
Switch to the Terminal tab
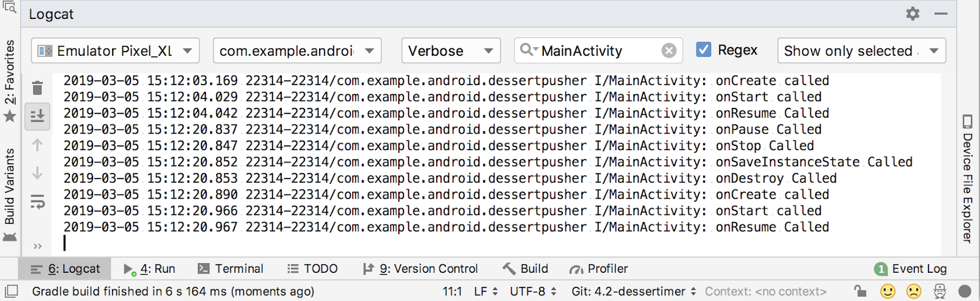(x=230, y=269)
